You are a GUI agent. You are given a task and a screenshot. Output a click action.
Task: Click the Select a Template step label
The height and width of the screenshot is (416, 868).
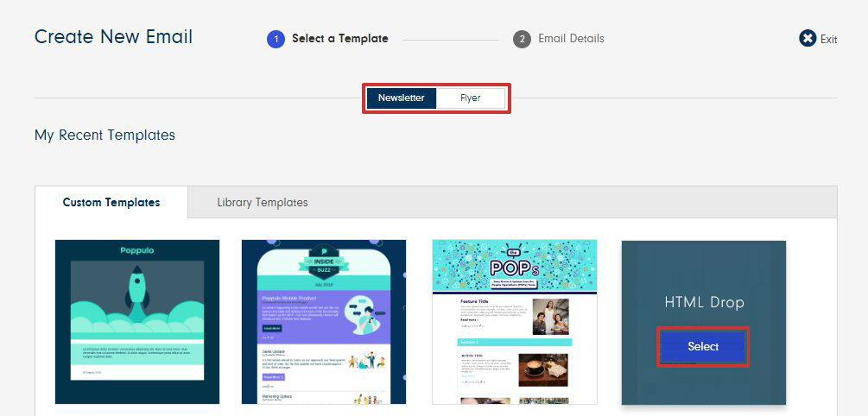click(x=340, y=39)
